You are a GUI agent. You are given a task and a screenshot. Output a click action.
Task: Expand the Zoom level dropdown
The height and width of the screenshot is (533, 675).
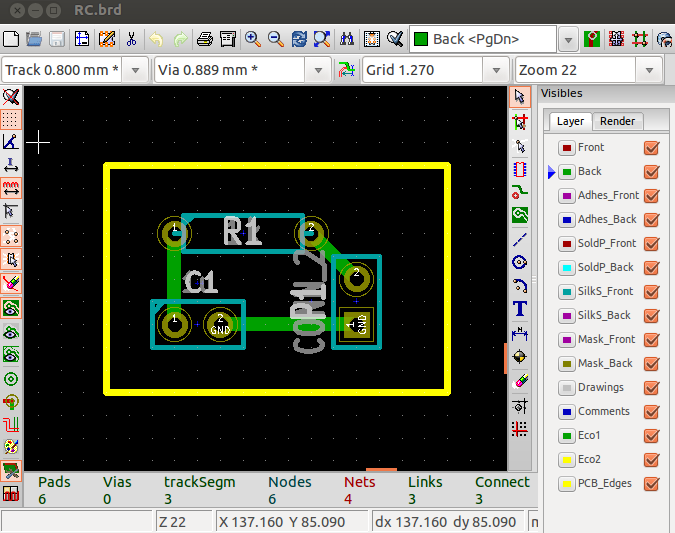tap(649, 70)
